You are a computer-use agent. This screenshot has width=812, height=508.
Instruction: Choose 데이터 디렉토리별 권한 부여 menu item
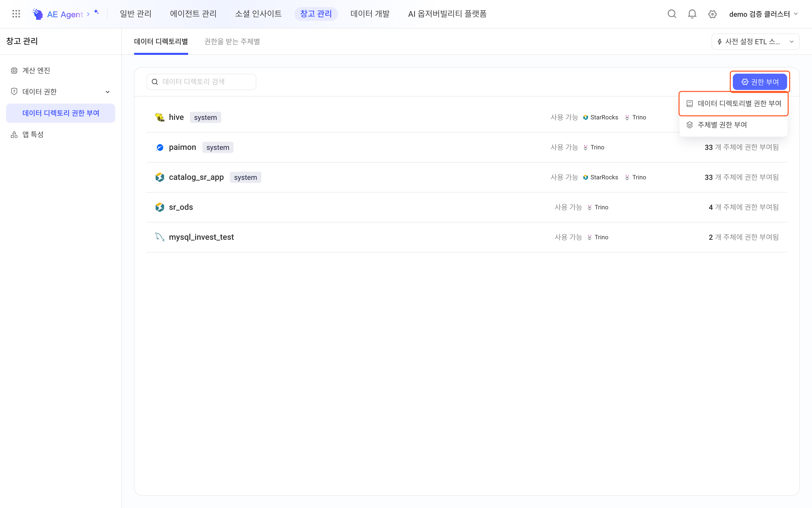[x=734, y=103]
